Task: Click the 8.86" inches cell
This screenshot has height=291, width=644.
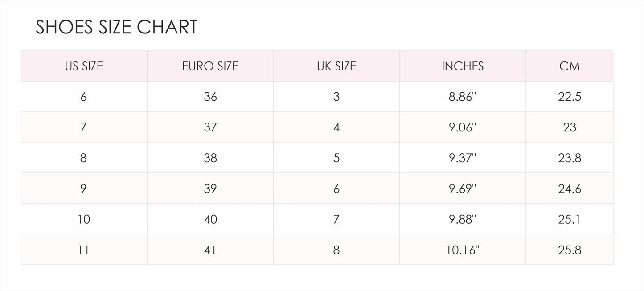Action: [463, 96]
